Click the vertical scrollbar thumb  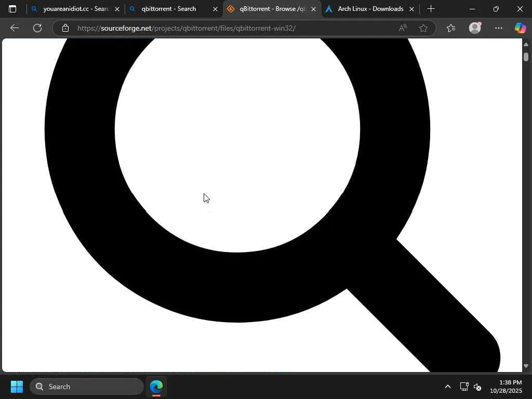[526, 56]
